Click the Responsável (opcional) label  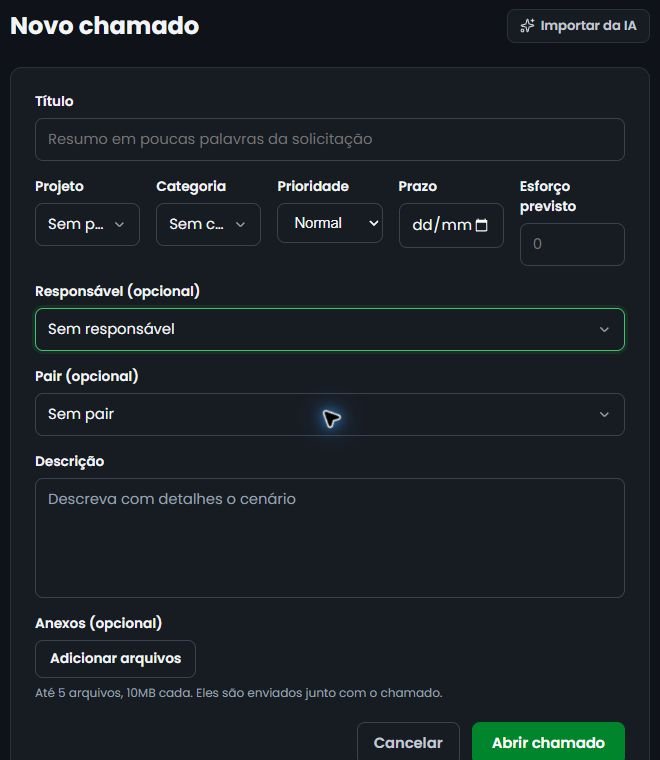[x=117, y=291]
